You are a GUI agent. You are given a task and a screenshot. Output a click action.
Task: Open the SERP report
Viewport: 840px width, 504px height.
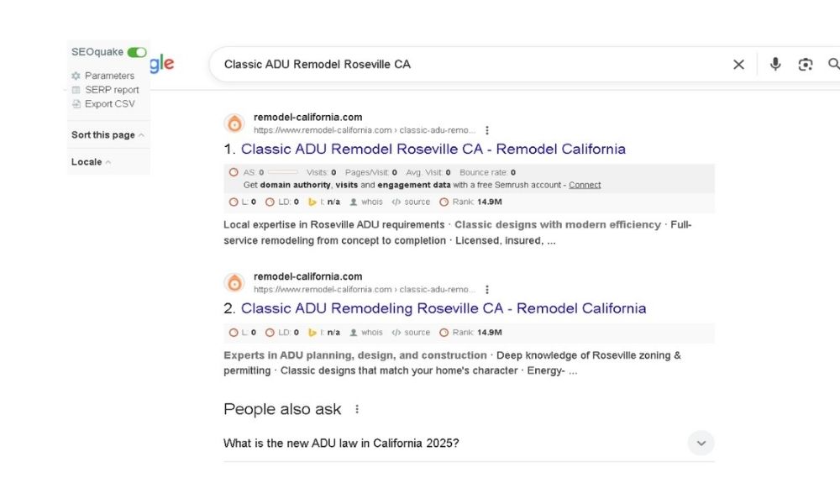(111, 90)
